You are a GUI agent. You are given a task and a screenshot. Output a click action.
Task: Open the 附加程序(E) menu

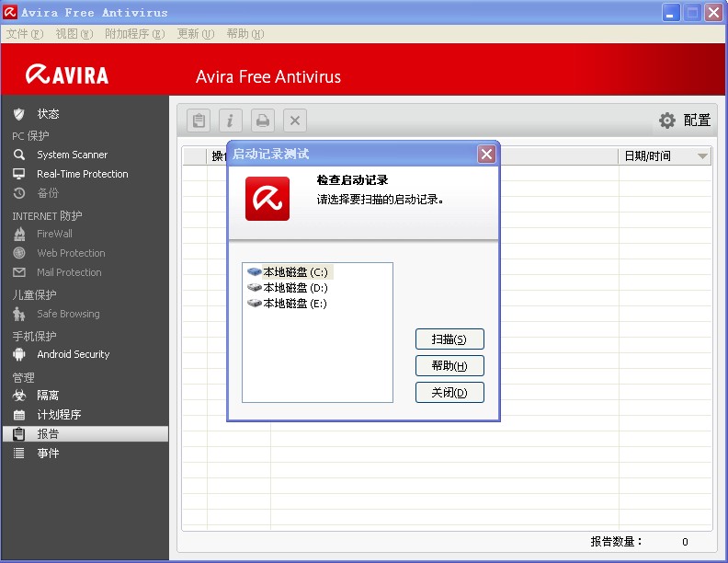point(134,34)
